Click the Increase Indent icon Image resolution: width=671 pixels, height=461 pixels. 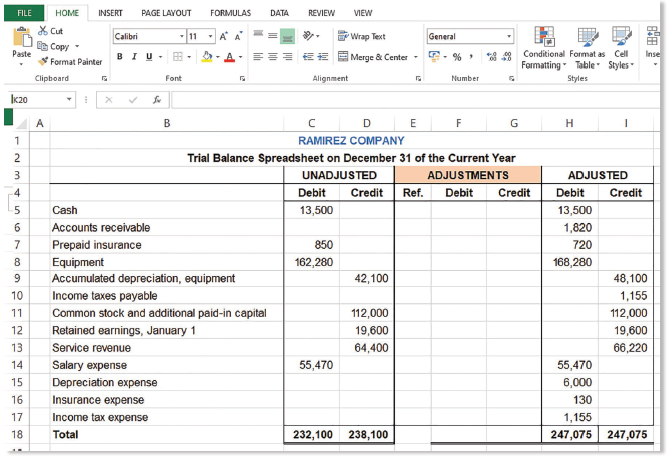pyautogui.click(x=323, y=57)
